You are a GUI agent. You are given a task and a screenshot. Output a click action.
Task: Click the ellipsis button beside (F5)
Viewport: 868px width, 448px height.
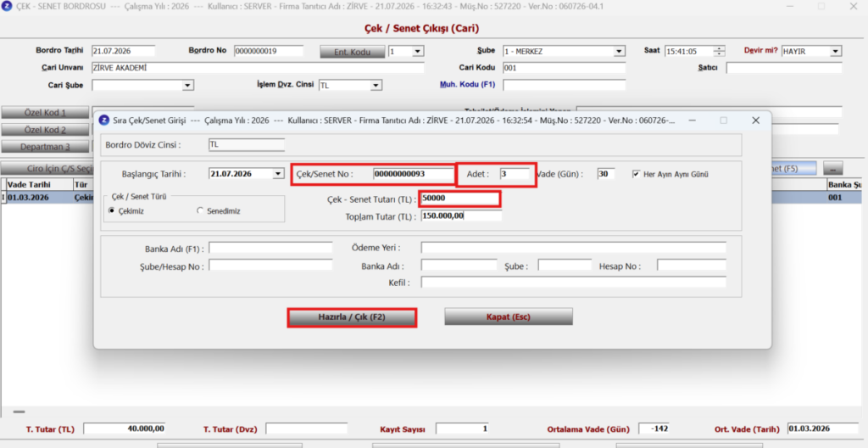pyautogui.click(x=833, y=169)
